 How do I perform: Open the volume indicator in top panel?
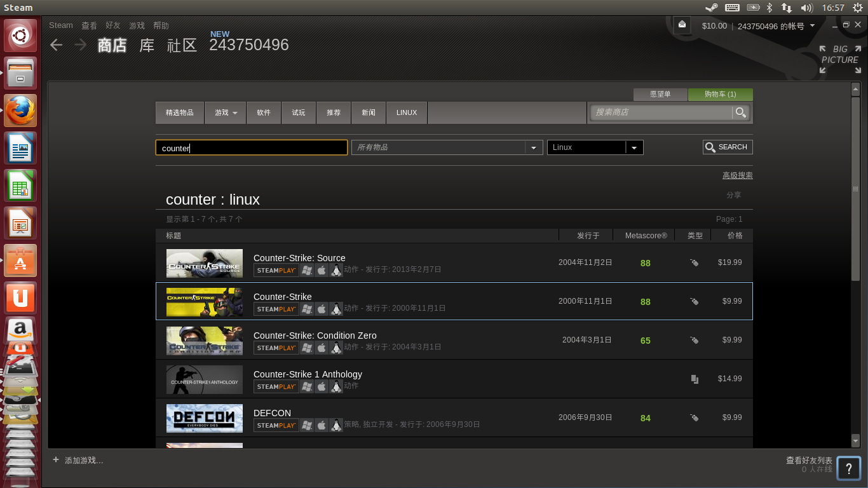point(807,8)
